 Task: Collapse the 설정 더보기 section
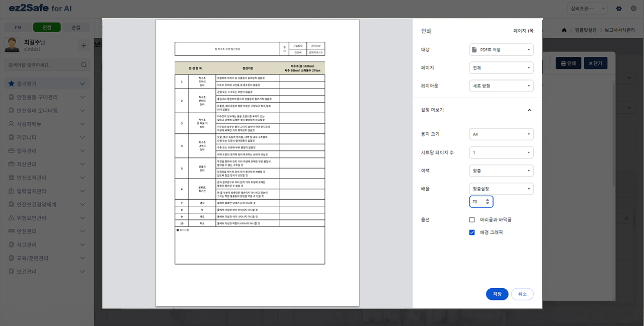(x=529, y=110)
